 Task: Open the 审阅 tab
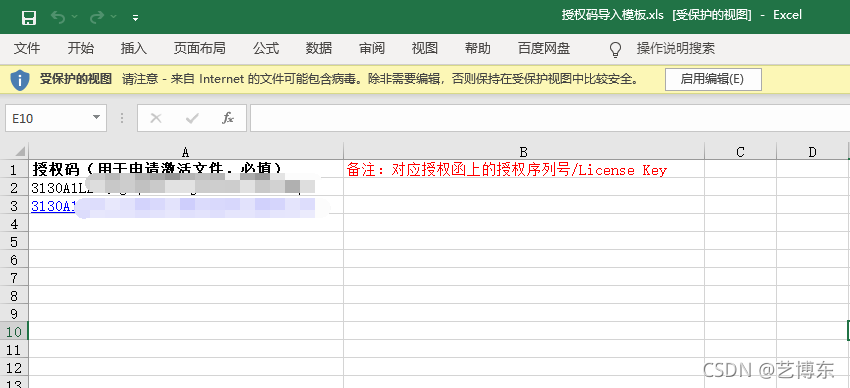click(372, 48)
